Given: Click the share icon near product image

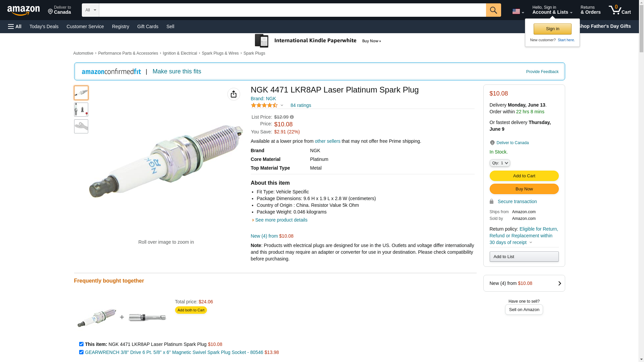Looking at the screenshot, I should tap(233, 94).
